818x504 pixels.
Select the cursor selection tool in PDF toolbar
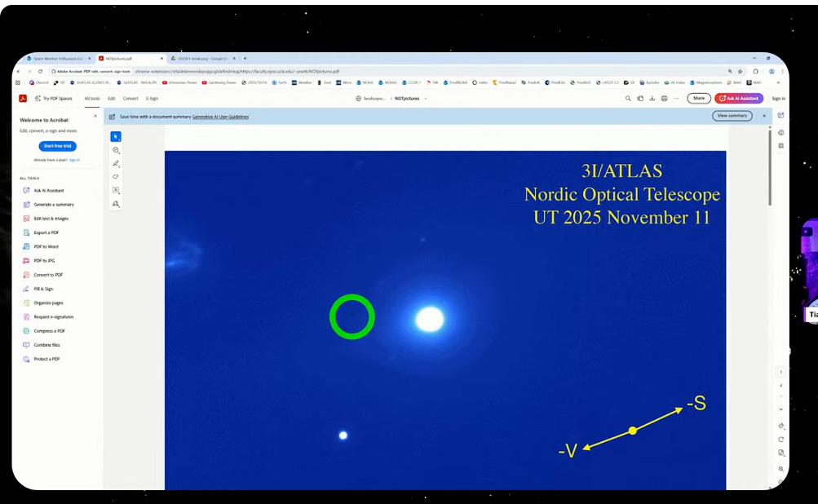[x=116, y=137]
